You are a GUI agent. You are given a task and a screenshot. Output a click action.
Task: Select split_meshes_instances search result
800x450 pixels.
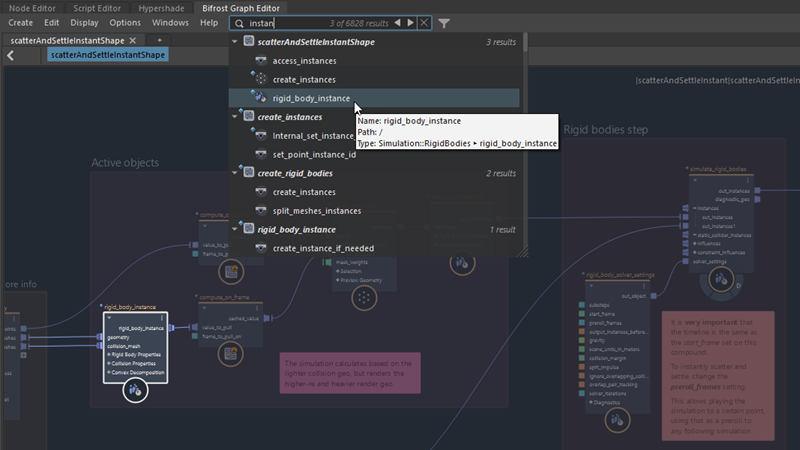pos(316,211)
